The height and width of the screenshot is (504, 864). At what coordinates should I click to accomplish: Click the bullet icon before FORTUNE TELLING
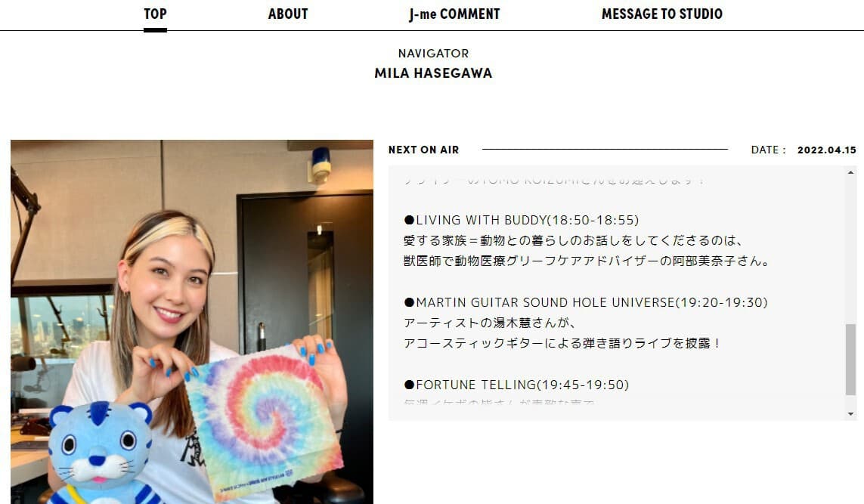pyautogui.click(x=409, y=385)
